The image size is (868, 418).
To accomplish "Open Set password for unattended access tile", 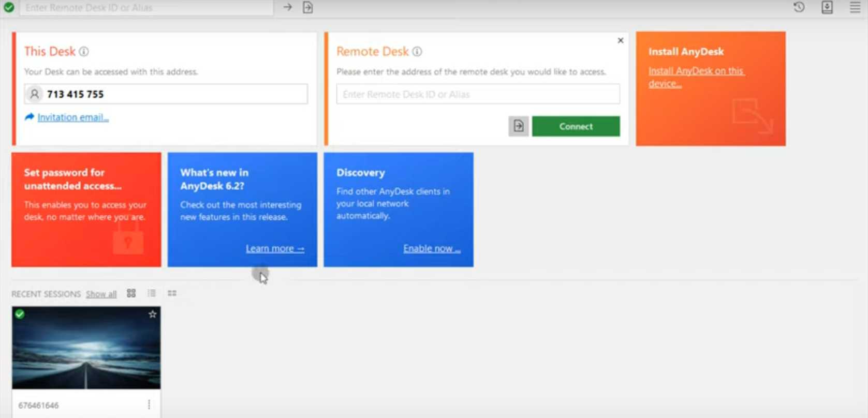I will pyautogui.click(x=86, y=210).
